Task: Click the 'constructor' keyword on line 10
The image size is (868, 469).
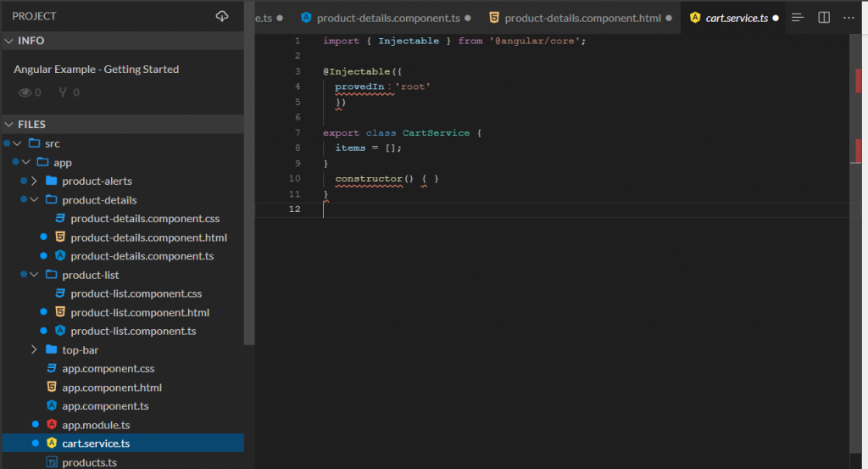Action: pyautogui.click(x=369, y=178)
